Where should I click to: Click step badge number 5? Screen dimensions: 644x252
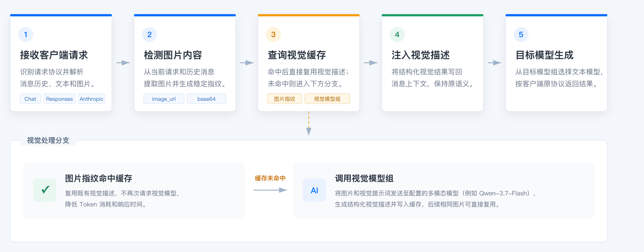click(x=521, y=34)
